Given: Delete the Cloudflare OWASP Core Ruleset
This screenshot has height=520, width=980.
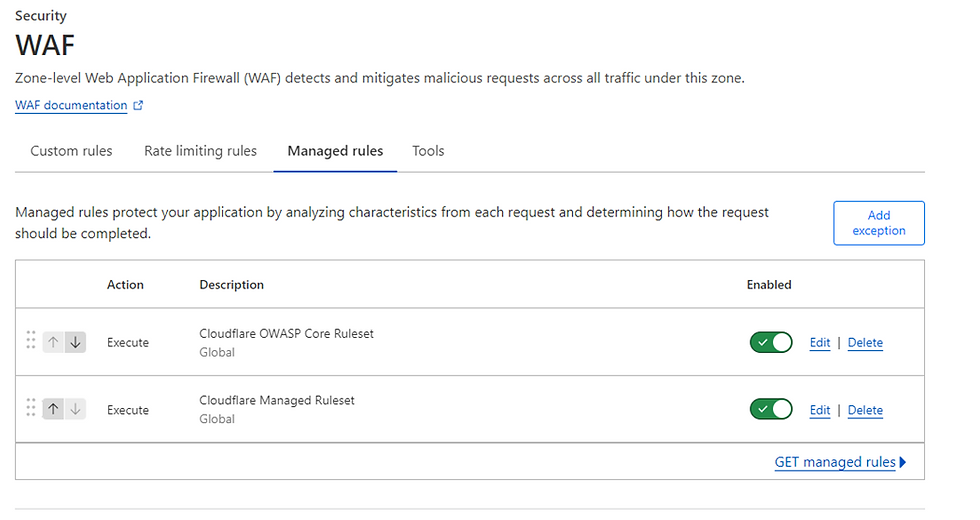Looking at the screenshot, I should 865,343.
